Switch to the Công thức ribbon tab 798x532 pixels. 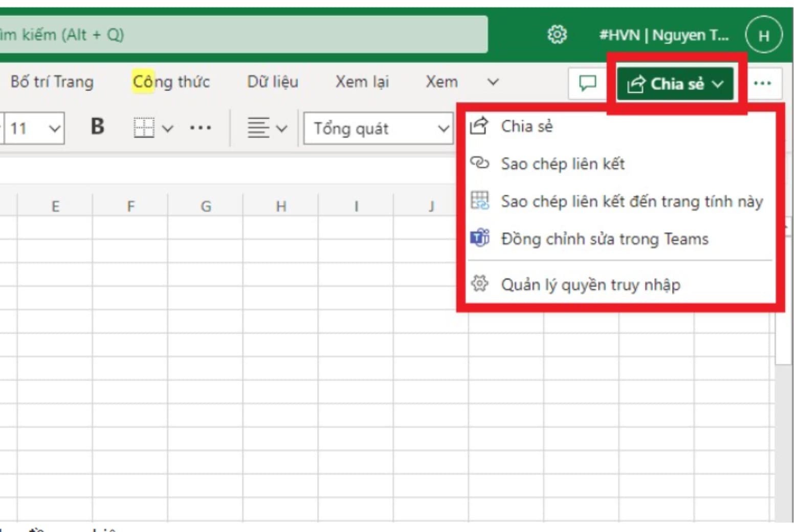click(x=171, y=81)
